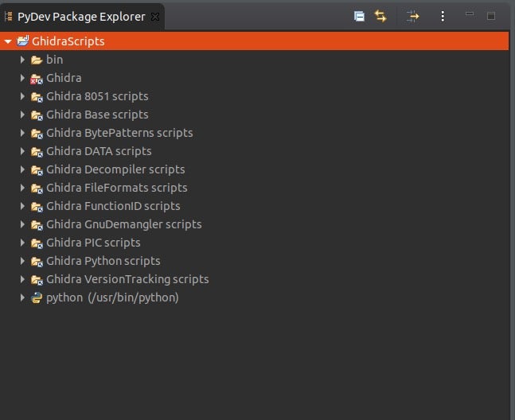Click the Ghidra Base scripts folder icon

tap(36, 115)
